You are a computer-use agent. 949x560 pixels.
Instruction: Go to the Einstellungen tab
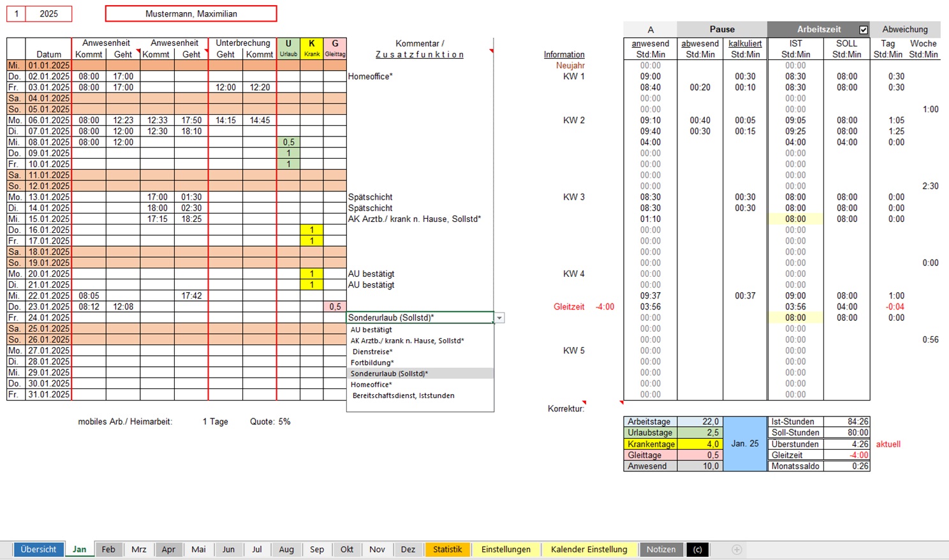(x=506, y=549)
